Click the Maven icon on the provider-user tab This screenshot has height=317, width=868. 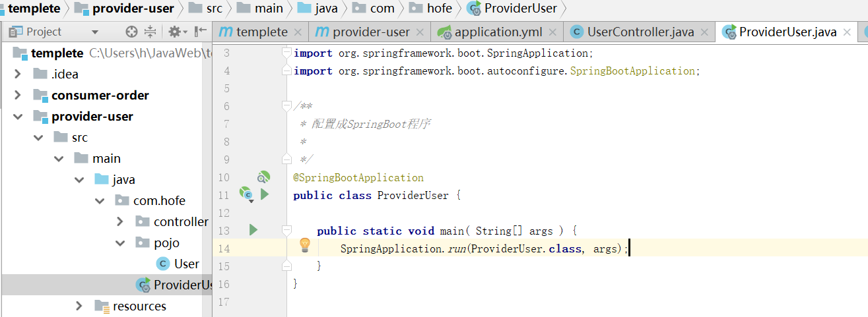click(321, 32)
